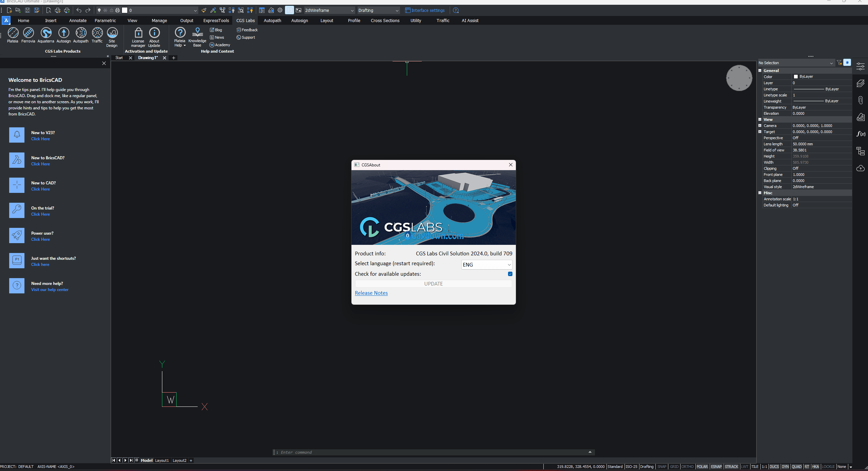Click the New drawing icon
This screenshot has height=471, width=868.
click(9, 10)
